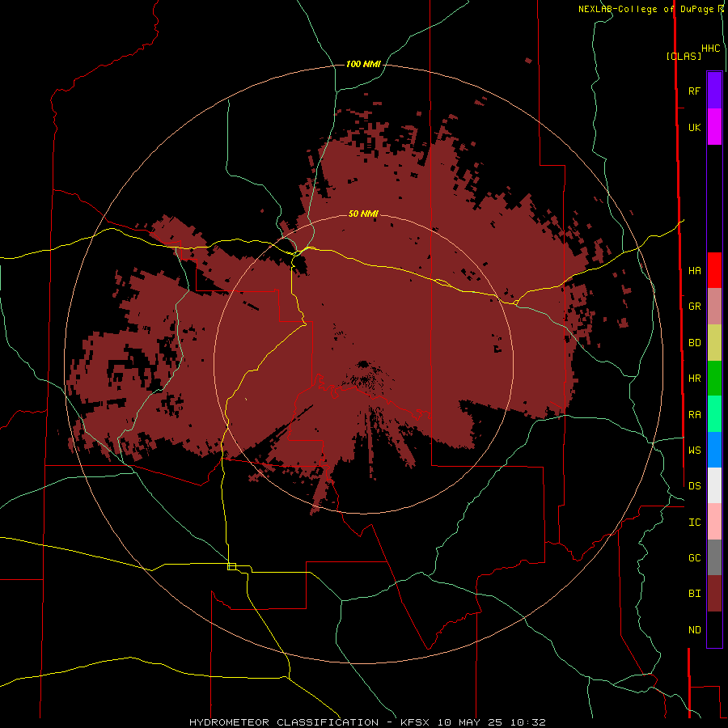The height and width of the screenshot is (728, 728).
Task: Click the "NEXLAB-College of DuPage" credit text
Action: coord(645,9)
